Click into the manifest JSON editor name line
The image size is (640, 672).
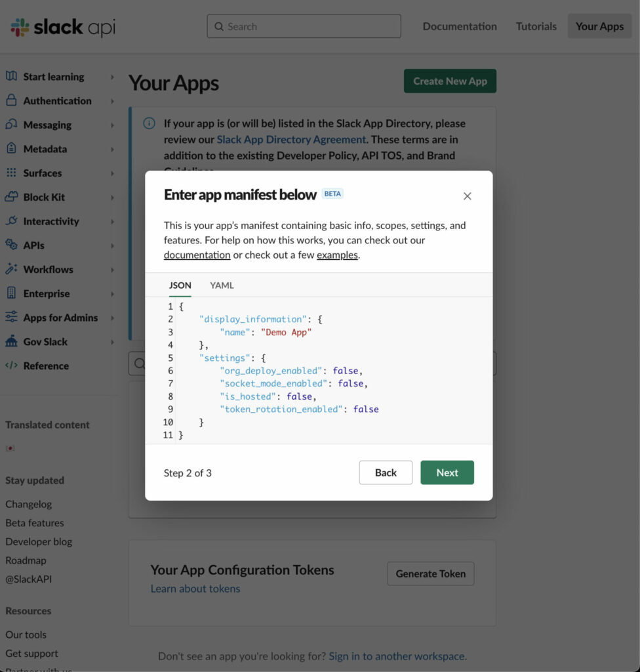click(266, 332)
